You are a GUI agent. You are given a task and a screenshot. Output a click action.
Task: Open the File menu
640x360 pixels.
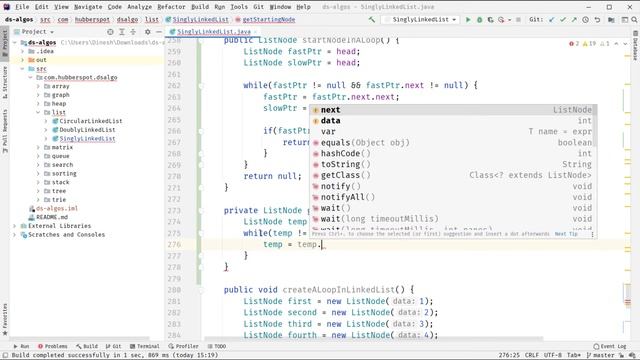22,7
